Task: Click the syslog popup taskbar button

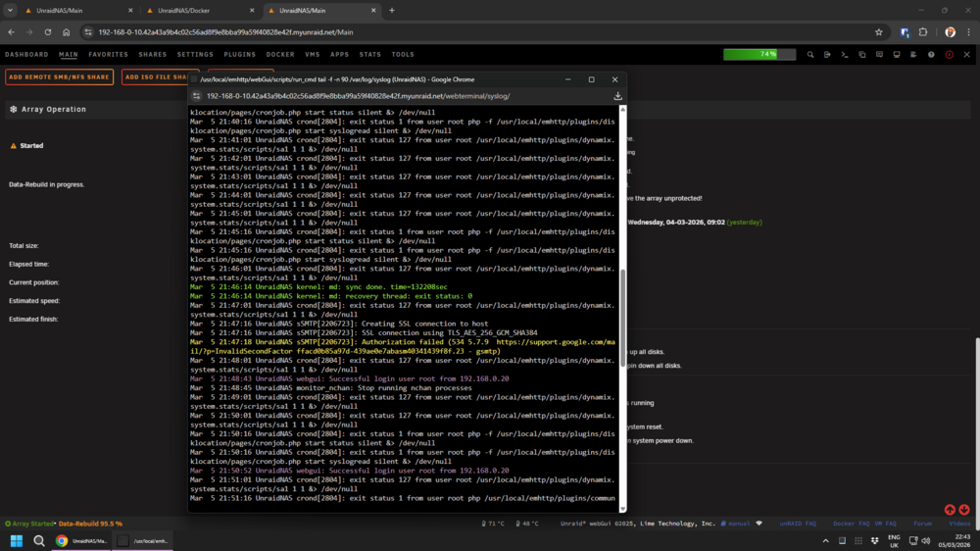Action: [144, 541]
